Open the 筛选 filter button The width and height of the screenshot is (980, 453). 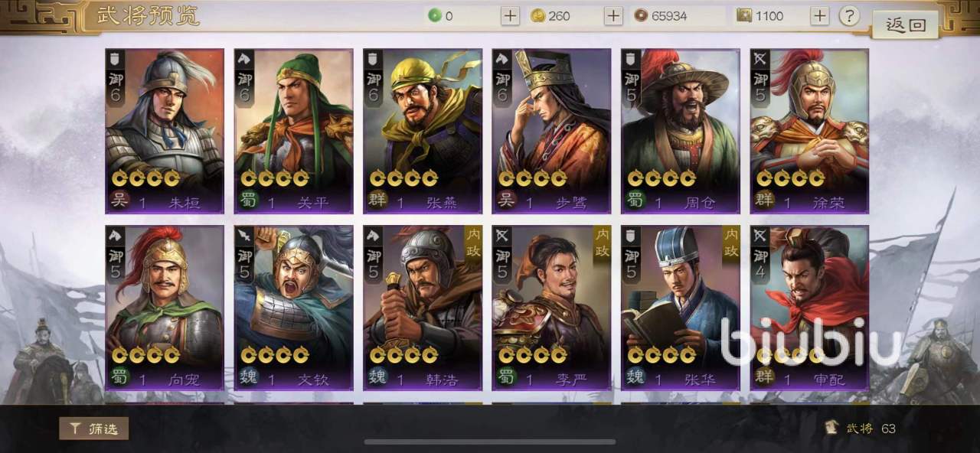click(x=94, y=429)
